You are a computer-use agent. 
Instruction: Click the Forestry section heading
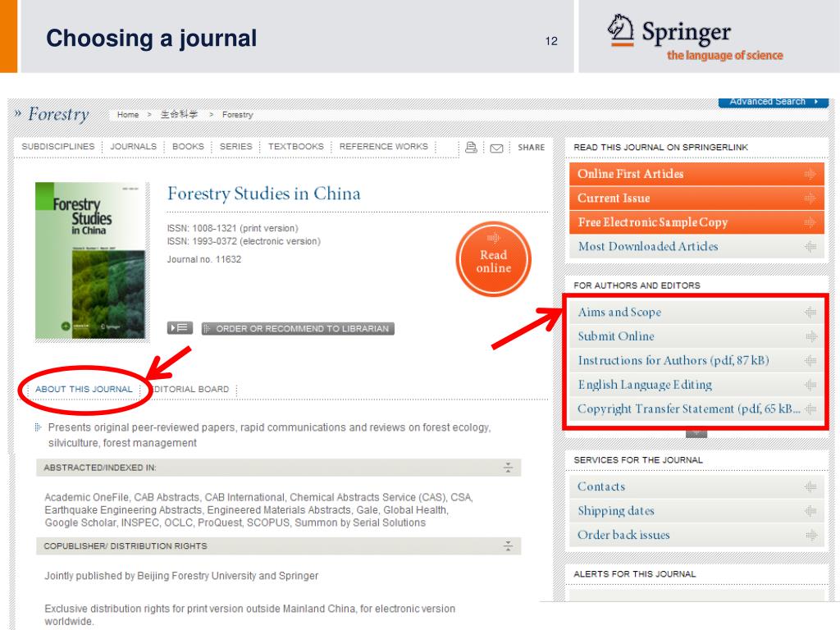point(58,114)
